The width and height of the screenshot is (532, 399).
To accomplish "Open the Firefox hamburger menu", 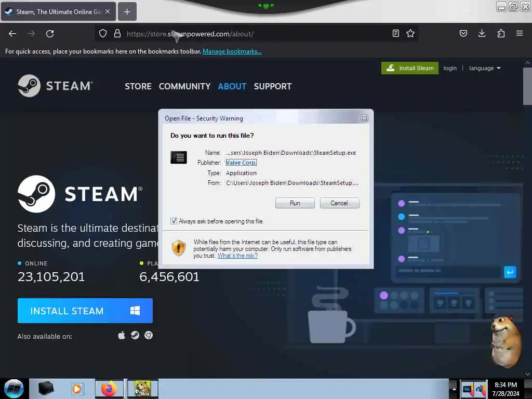I will (x=520, y=34).
